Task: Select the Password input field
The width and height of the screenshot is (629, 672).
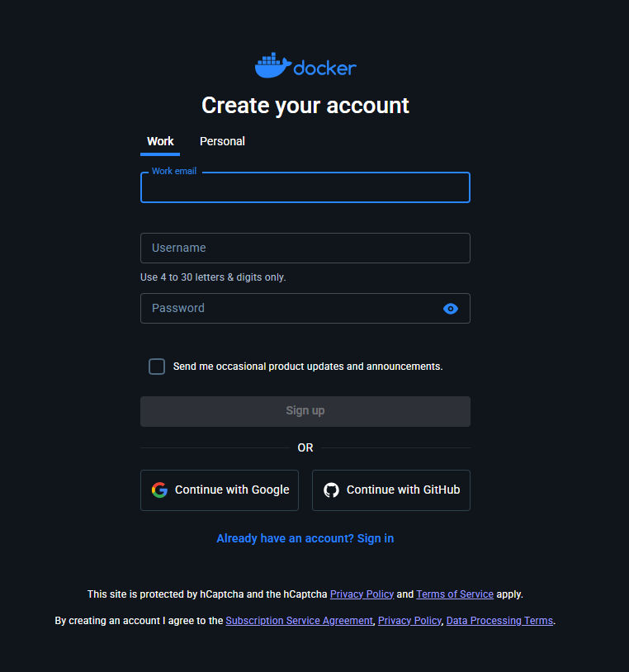Action: coord(289,309)
